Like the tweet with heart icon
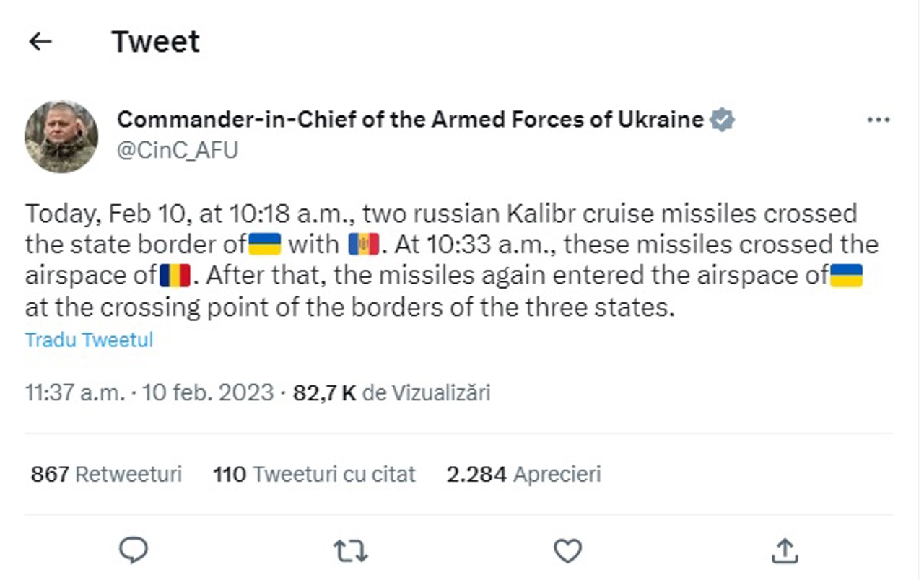The image size is (924, 580). pyautogui.click(x=567, y=551)
